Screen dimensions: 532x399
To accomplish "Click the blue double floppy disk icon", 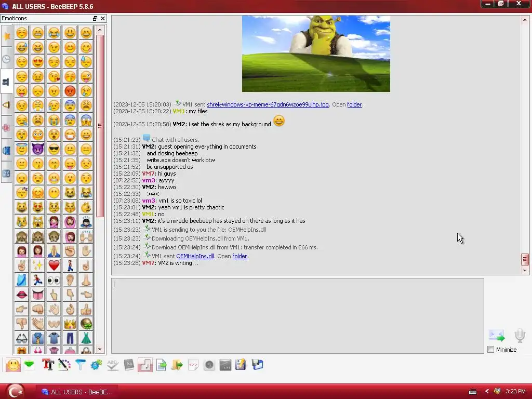I will 258,365.
